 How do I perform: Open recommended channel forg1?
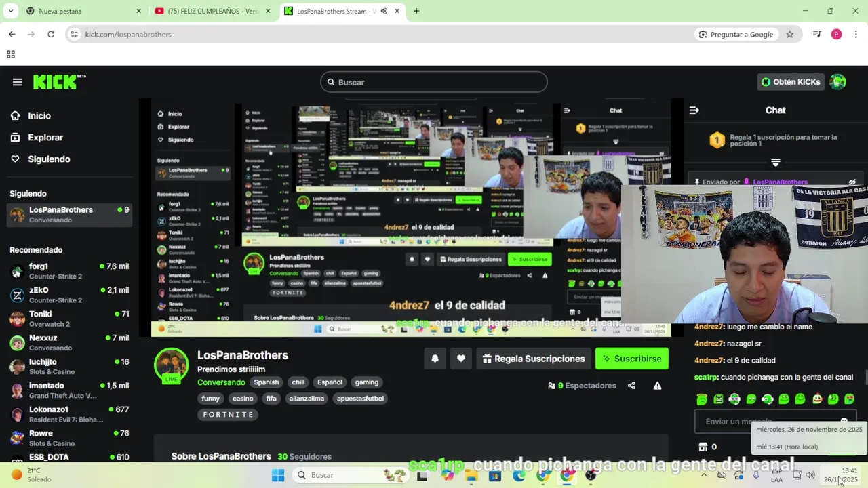[x=69, y=271]
